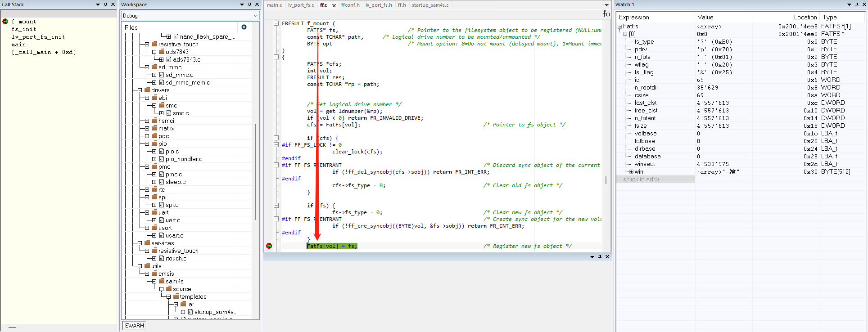Collapse the [0] element in Watch 1
Viewport: 868px width, 332px height.
tap(625, 34)
